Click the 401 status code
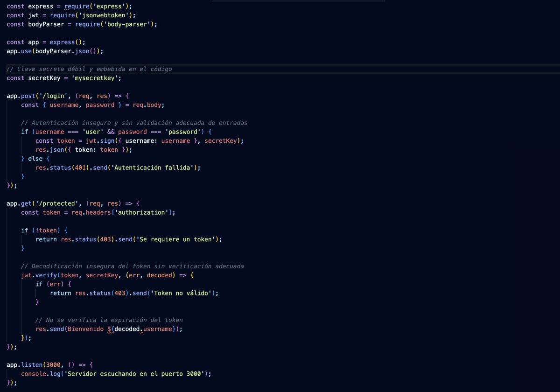The image size is (560, 392). pos(80,168)
